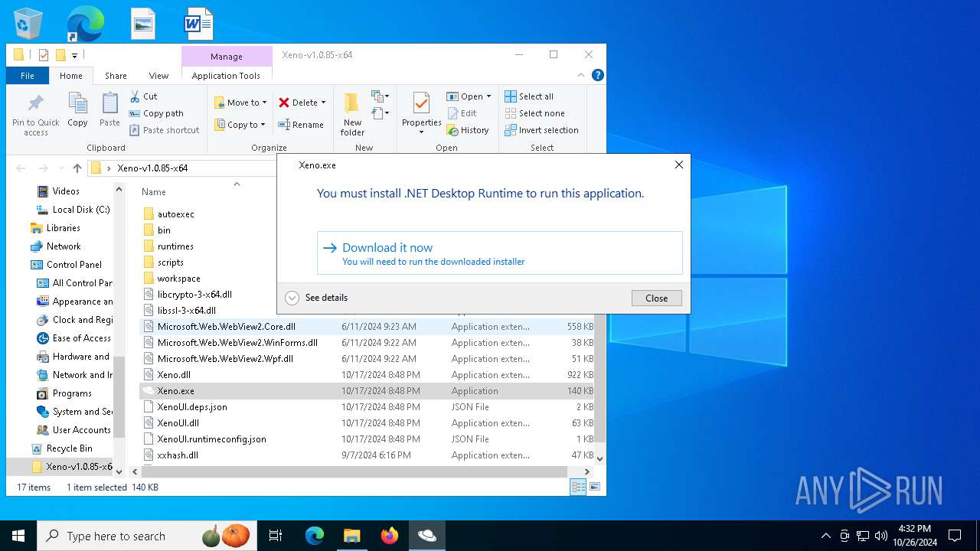Image resolution: width=980 pixels, height=551 pixels.
Task: Click Copy path command
Action: [x=156, y=113]
